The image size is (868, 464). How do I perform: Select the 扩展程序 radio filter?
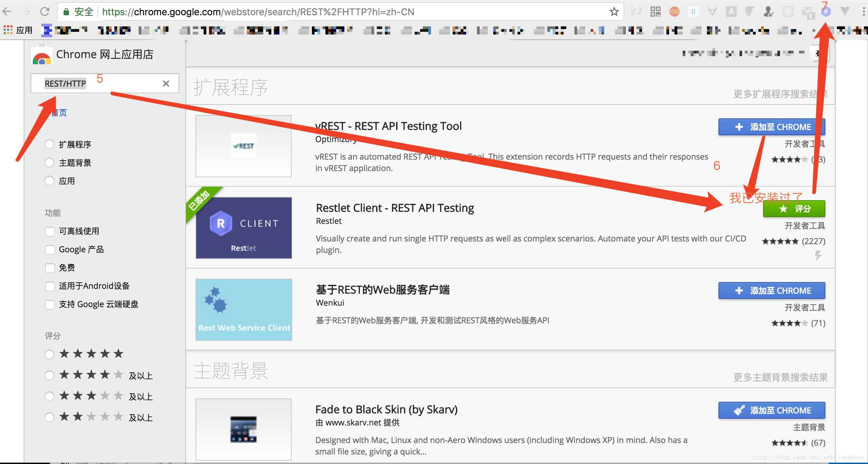coord(49,144)
